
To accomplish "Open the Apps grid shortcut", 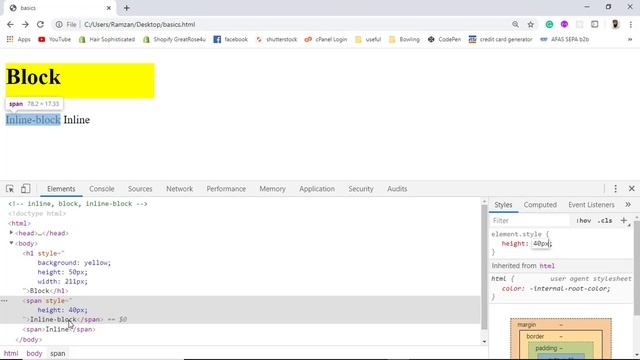I will 19,39.
